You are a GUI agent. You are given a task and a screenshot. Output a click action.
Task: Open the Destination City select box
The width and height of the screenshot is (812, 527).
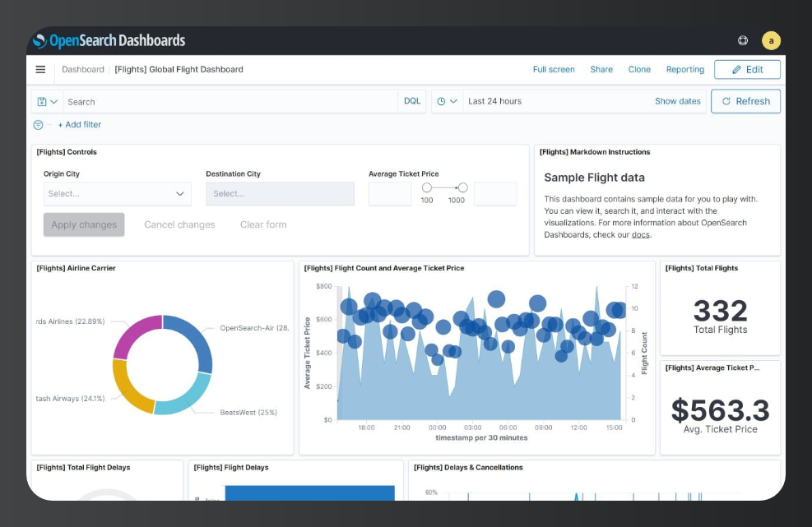(280, 193)
